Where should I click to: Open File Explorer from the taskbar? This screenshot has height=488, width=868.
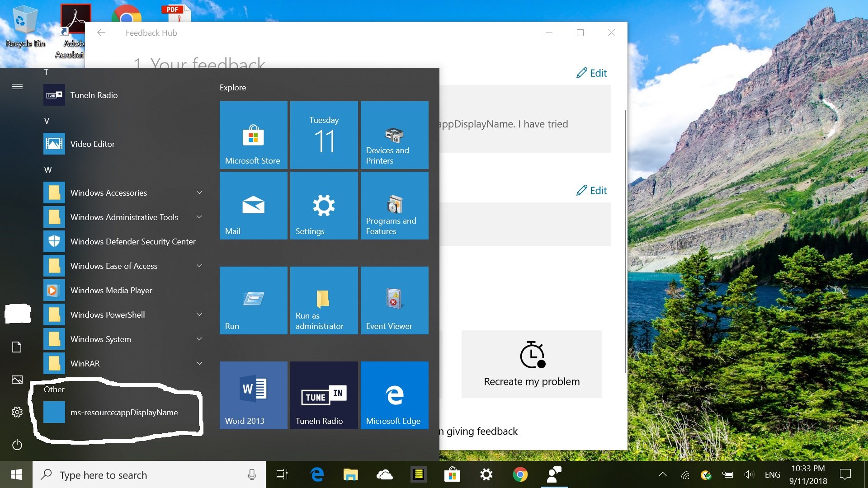click(350, 474)
